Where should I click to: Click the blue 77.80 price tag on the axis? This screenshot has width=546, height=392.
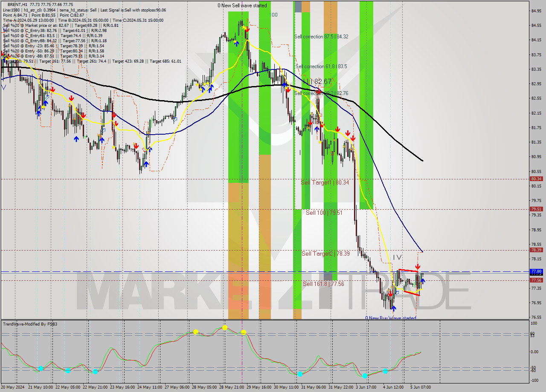pos(536,271)
